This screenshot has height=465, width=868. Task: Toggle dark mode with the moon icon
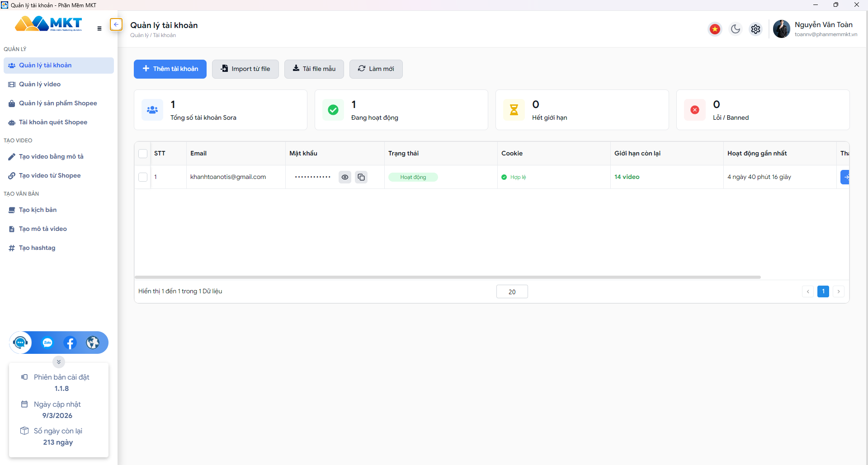click(x=736, y=29)
